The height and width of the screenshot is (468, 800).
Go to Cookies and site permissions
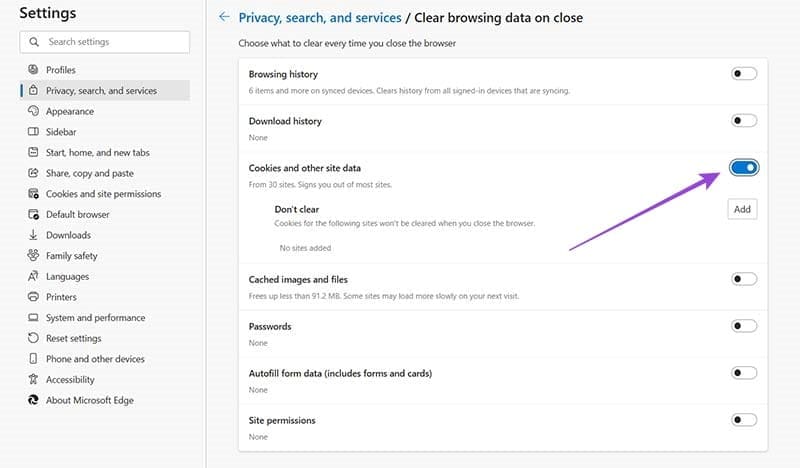click(105, 193)
